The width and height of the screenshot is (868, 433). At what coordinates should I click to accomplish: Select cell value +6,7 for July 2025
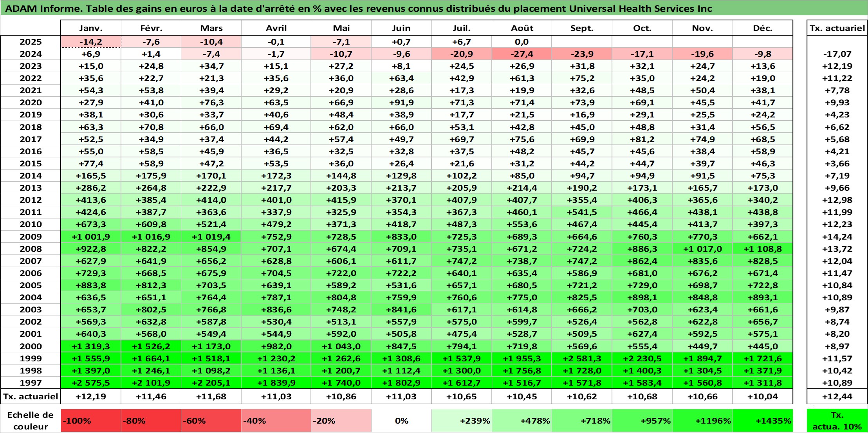coord(462,42)
